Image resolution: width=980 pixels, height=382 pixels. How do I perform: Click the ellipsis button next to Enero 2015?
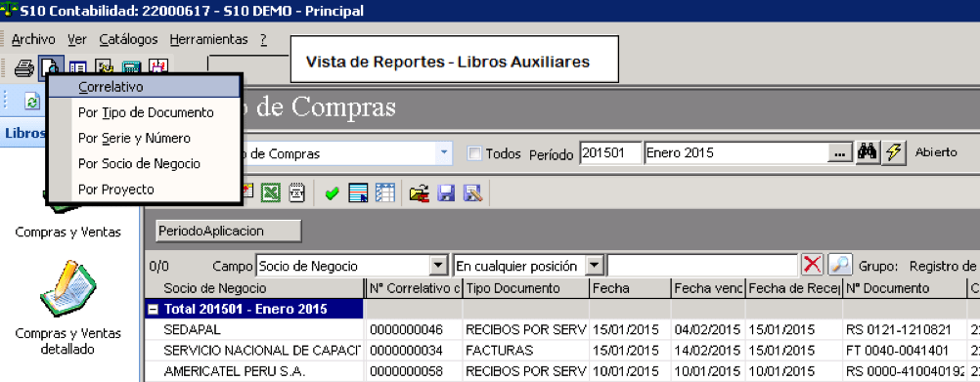(840, 153)
